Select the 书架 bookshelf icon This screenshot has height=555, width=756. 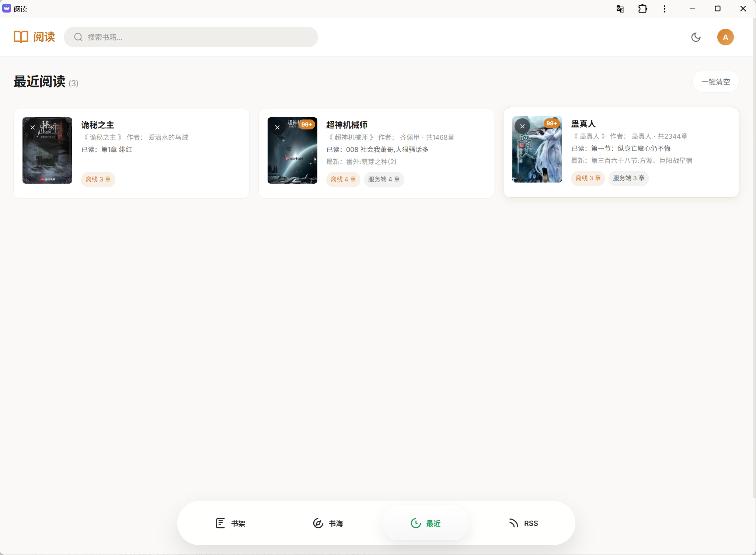(220, 523)
